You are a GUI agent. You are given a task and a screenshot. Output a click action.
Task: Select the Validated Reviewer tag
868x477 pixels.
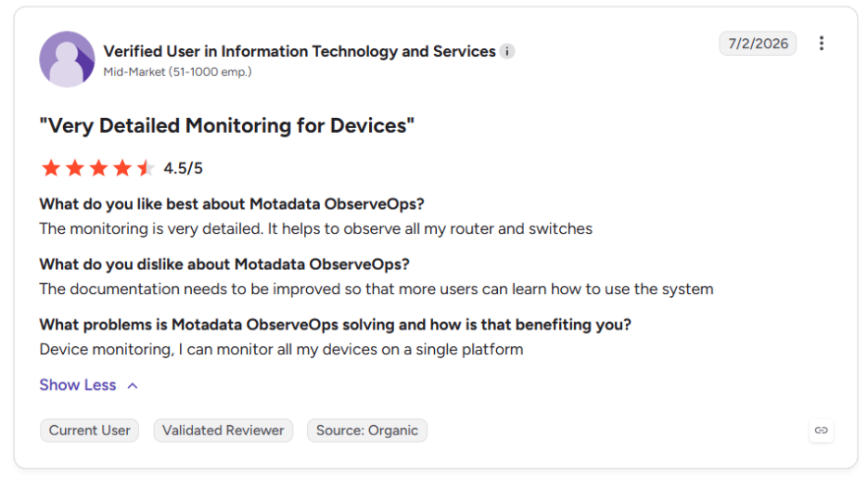[223, 431]
